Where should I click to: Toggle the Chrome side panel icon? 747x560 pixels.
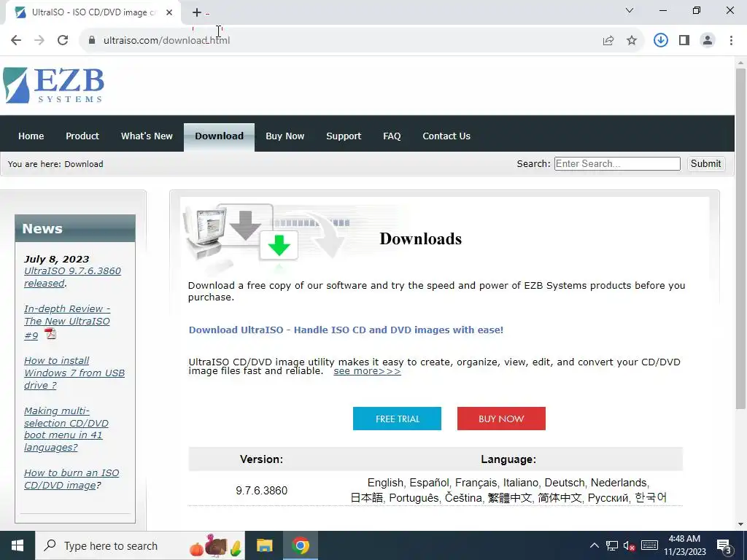pos(684,41)
